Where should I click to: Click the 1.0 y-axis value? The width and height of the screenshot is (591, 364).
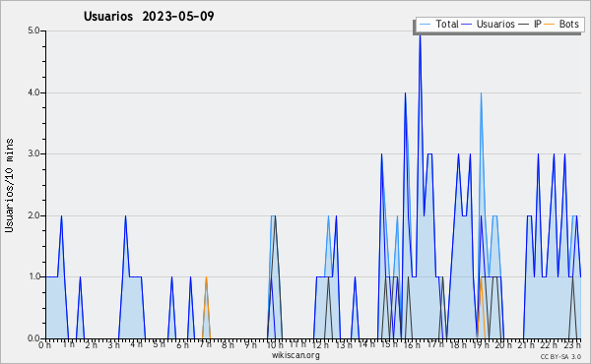pyautogui.click(x=33, y=277)
